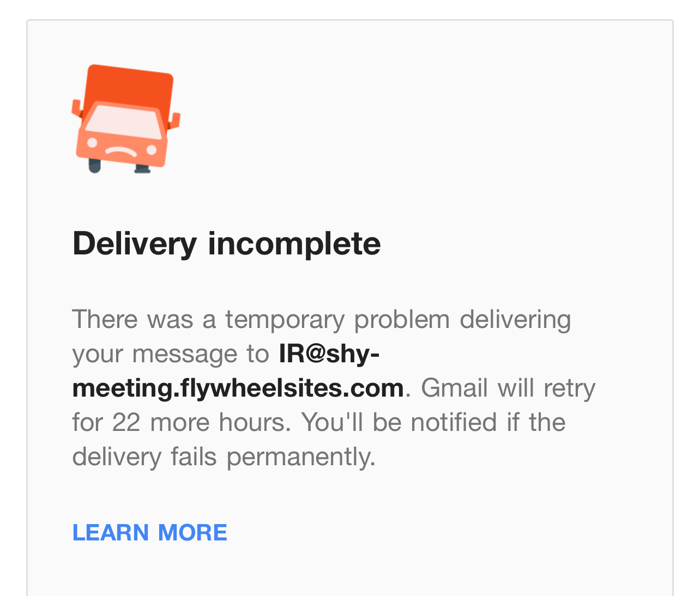Click the sad delivery truck icon

126,119
